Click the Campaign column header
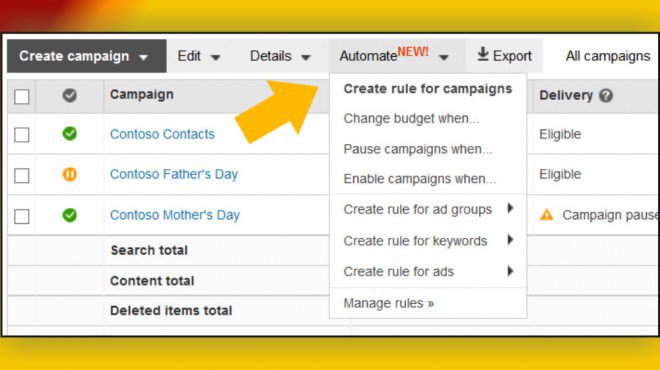This screenshot has width=660, height=370. 142,94
